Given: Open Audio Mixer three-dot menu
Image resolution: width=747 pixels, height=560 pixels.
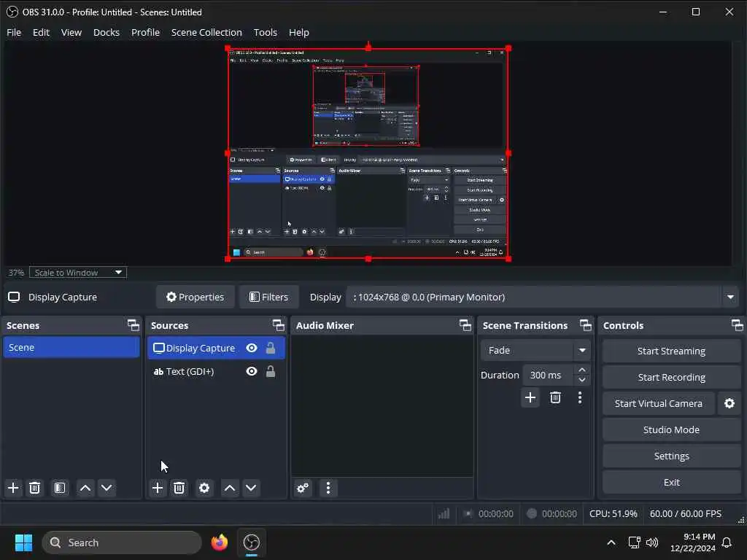Looking at the screenshot, I should (328, 488).
